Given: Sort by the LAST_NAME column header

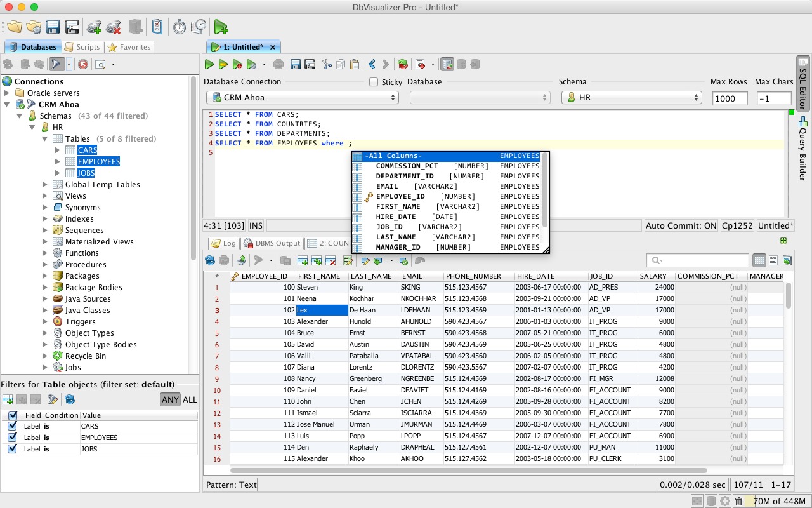Looking at the screenshot, I should [374, 276].
